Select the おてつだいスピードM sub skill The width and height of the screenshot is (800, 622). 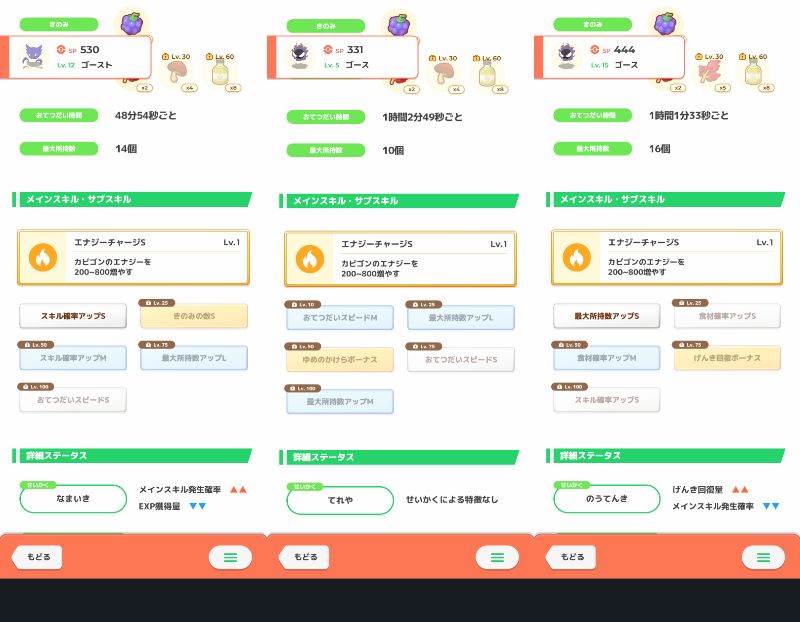pos(340,317)
